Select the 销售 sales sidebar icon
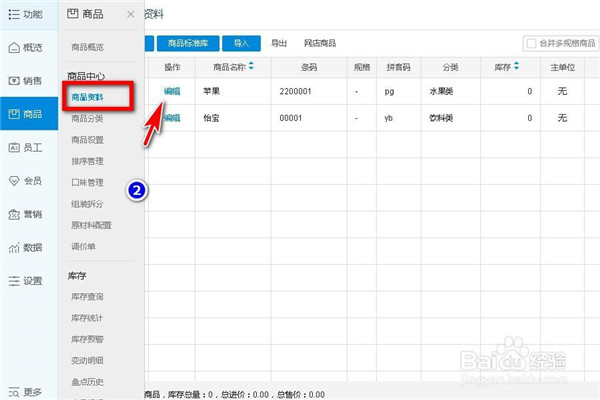 tap(26, 81)
